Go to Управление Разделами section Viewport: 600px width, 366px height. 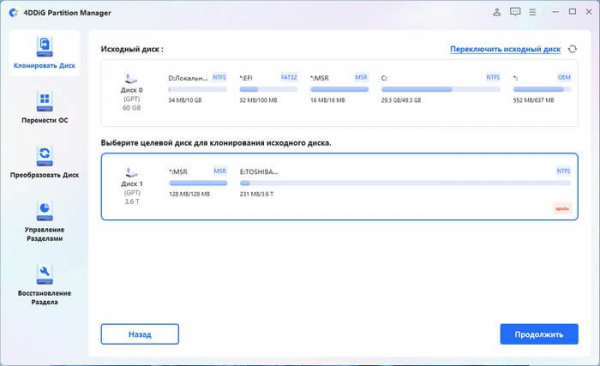(x=44, y=221)
